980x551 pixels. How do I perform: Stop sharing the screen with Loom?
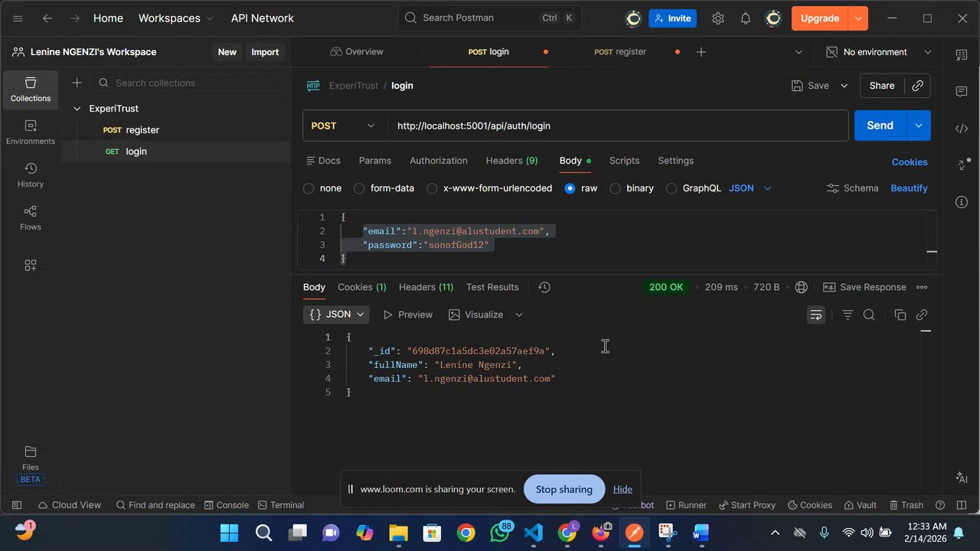pyautogui.click(x=564, y=489)
